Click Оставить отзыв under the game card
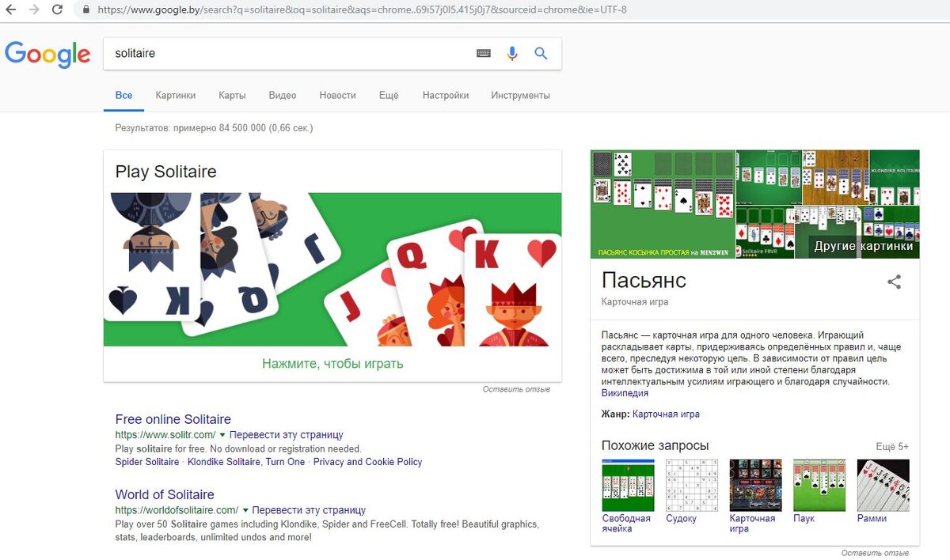Image resolution: width=950 pixels, height=560 pixels. coord(516,389)
